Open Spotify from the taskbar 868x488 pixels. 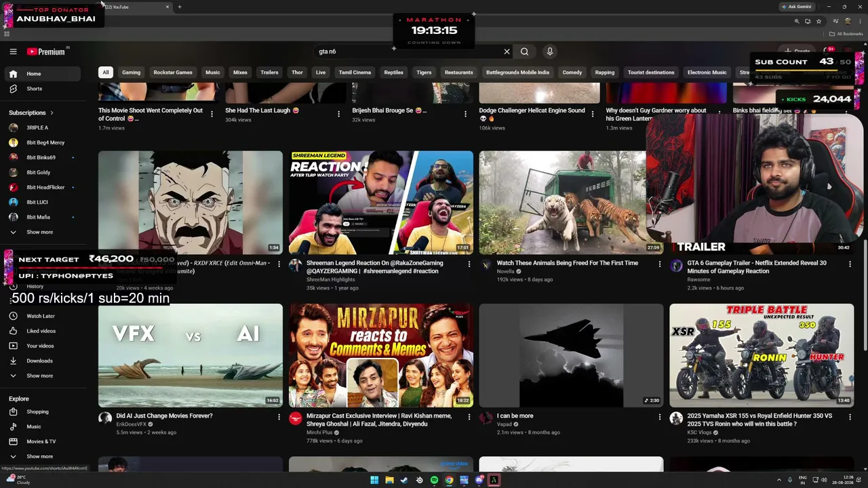[434, 480]
